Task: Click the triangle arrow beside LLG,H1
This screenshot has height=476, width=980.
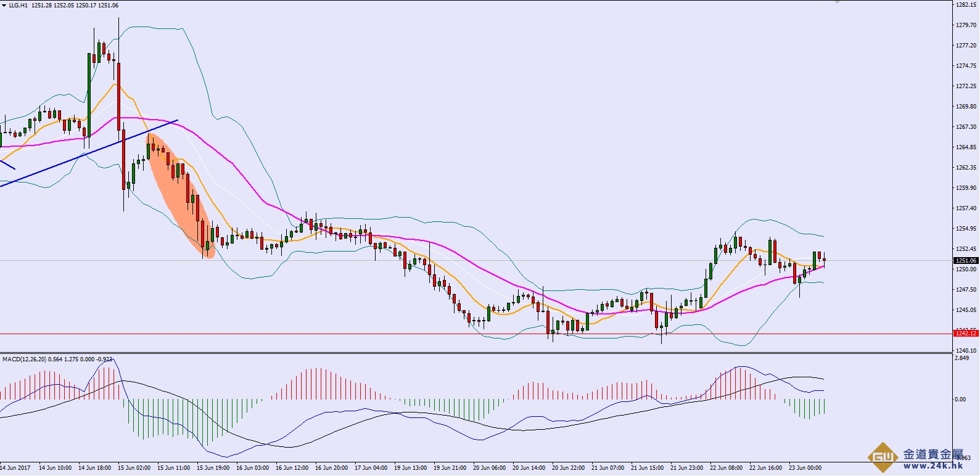Action: point(4,6)
